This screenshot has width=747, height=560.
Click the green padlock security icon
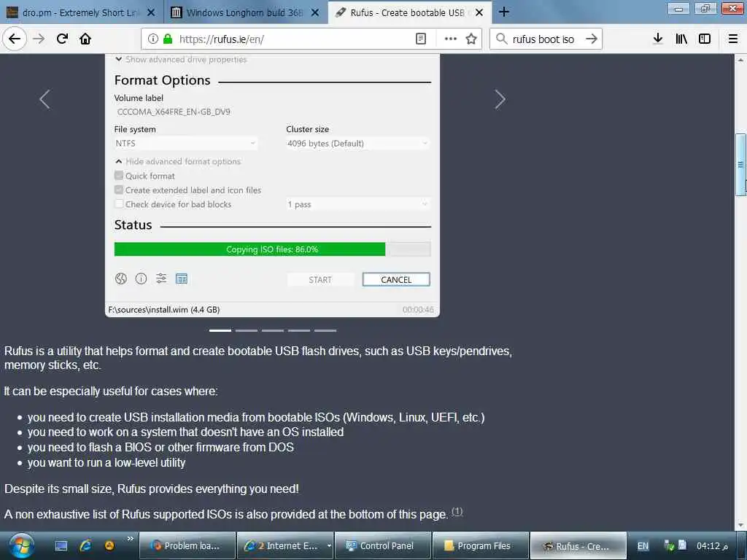click(x=167, y=39)
